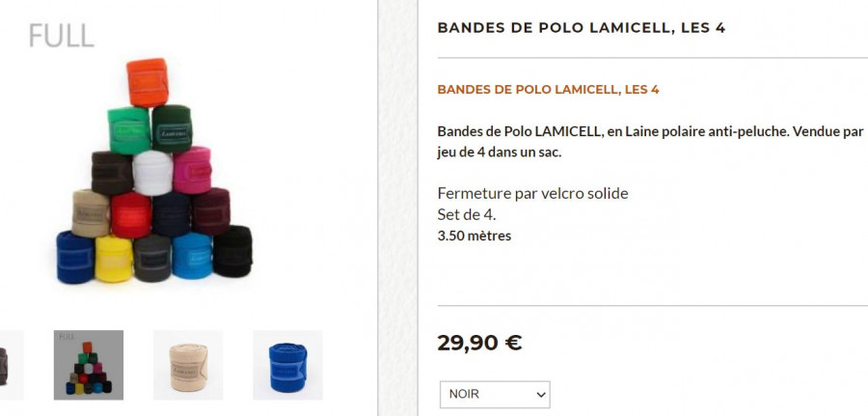Select the pyramid of bandages thumbnail

(x=89, y=365)
